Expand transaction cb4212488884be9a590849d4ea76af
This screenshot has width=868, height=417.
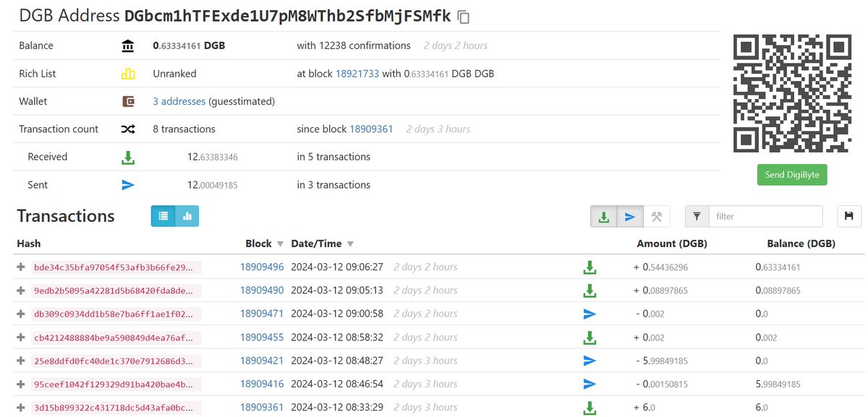coord(21,338)
